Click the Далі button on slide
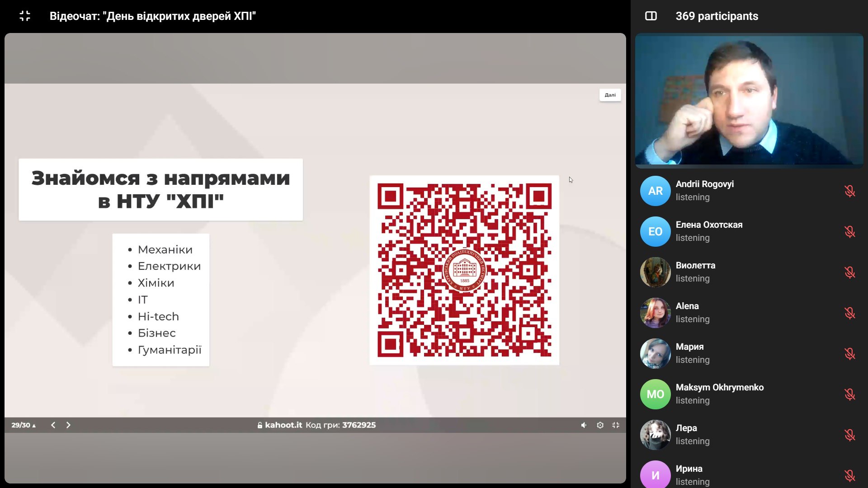This screenshot has width=868, height=488. pyautogui.click(x=610, y=95)
